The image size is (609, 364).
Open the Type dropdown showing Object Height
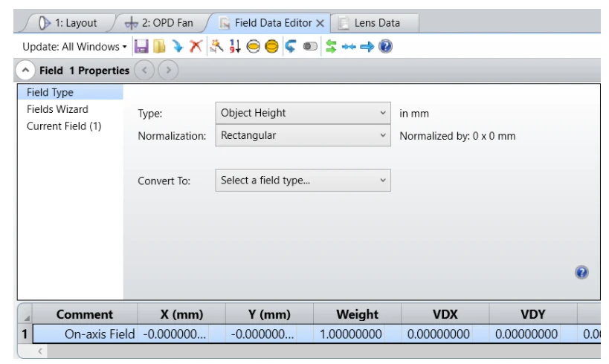[303, 113]
